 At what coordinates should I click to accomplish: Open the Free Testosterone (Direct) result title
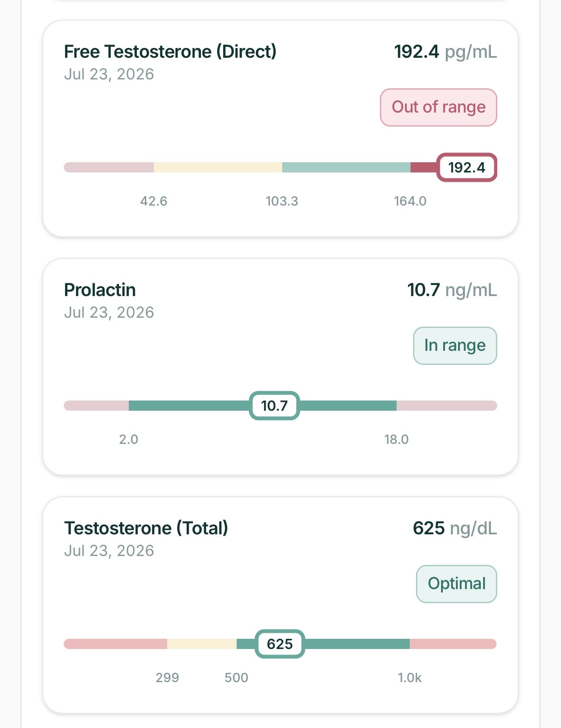(x=170, y=52)
